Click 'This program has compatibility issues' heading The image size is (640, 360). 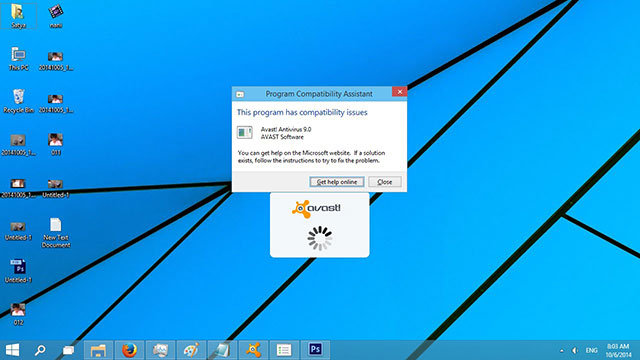click(302, 112)
